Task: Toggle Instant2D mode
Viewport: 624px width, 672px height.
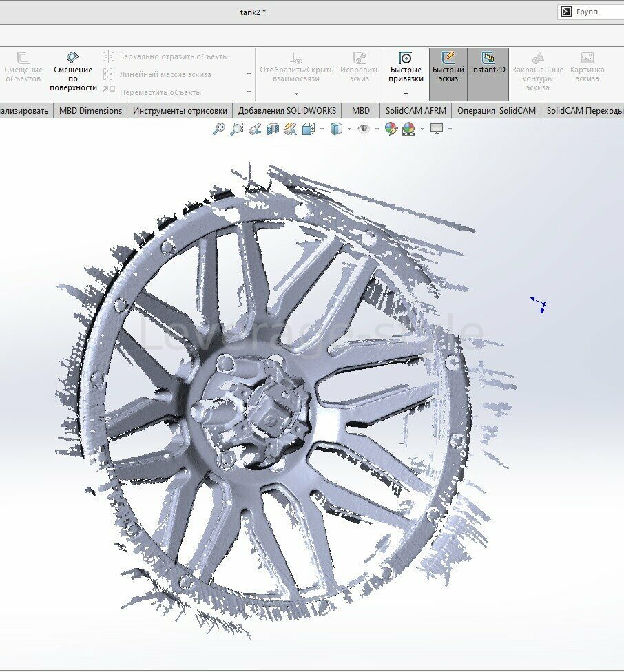Action: (488, 74)
